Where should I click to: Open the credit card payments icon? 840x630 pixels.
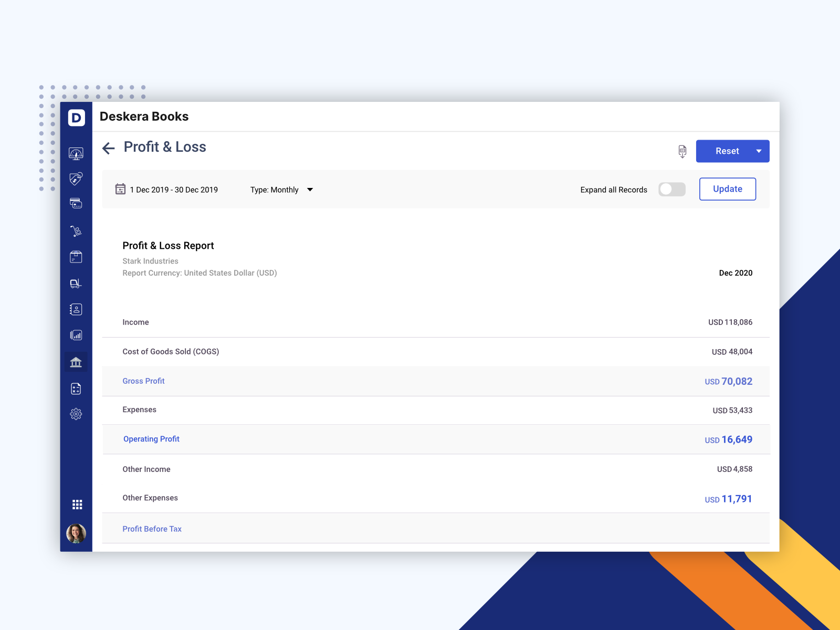76,203
